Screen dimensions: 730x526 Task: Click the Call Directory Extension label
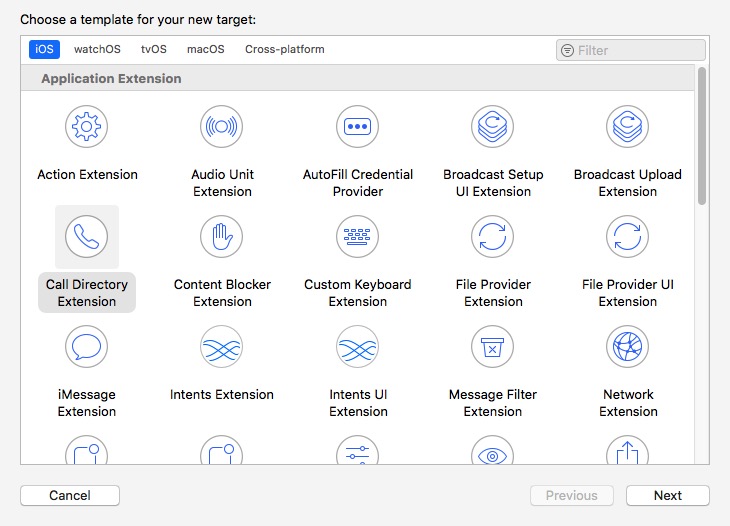(x=87, y=293)
